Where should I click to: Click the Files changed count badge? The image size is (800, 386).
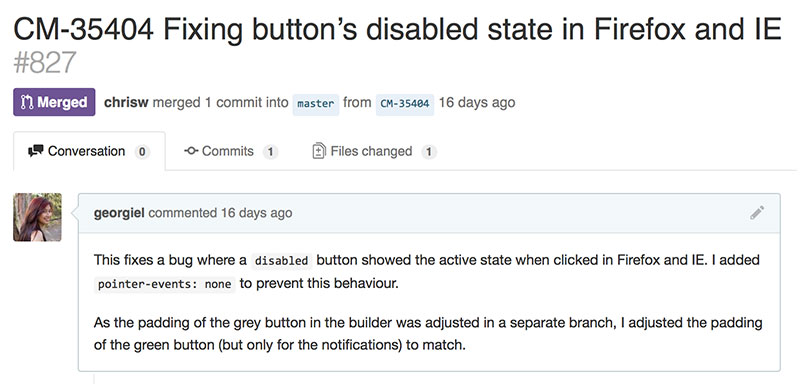tap(429, 151)
